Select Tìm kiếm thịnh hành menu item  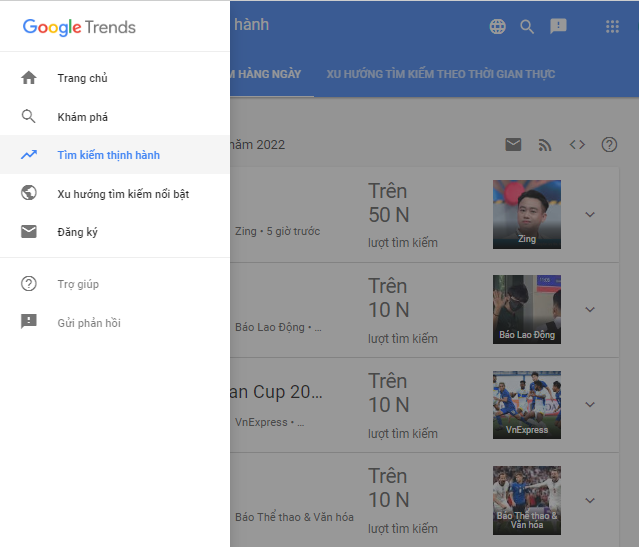tap(108, 155)
